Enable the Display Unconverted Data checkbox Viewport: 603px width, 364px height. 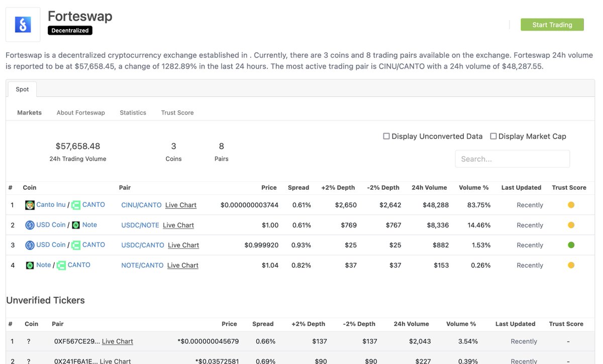[x=386, y=136]
